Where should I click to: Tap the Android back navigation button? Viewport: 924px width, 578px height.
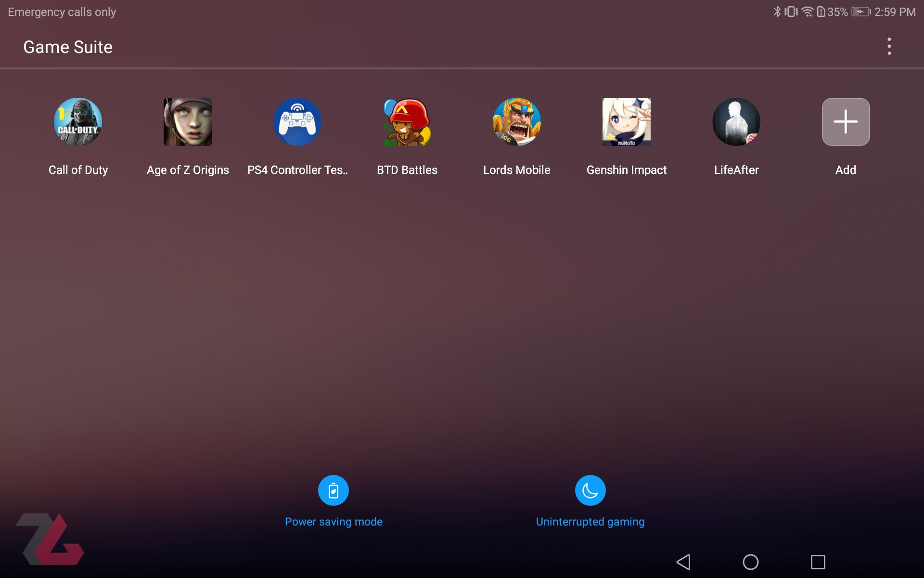pyautogui.click(x=683, y=562)
